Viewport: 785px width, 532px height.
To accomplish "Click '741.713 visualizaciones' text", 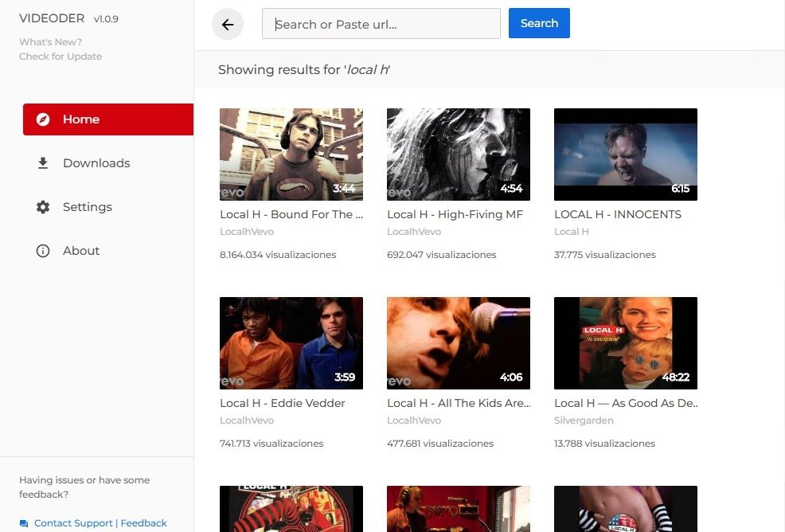I will [x=271, y=444].
